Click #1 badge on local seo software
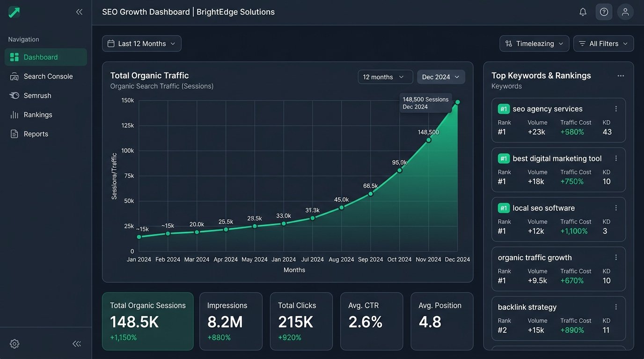This screenshot has height=359, width=644. coord(504,208)
